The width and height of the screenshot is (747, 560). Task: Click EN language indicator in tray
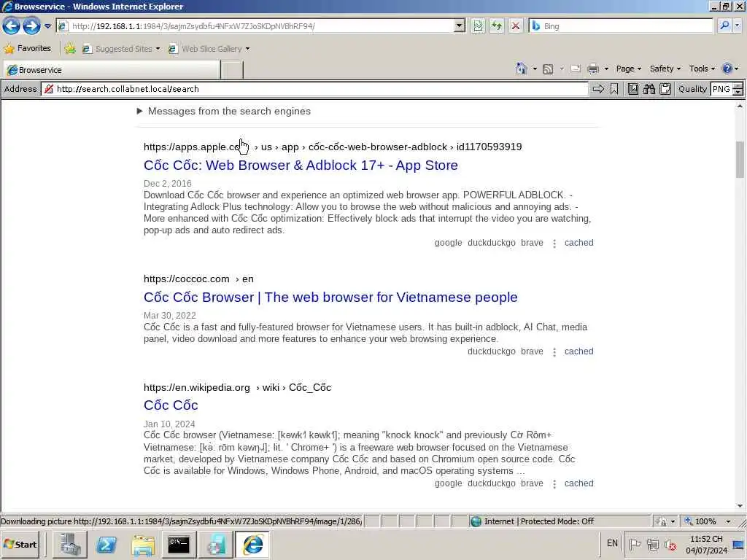pos(612,543)
